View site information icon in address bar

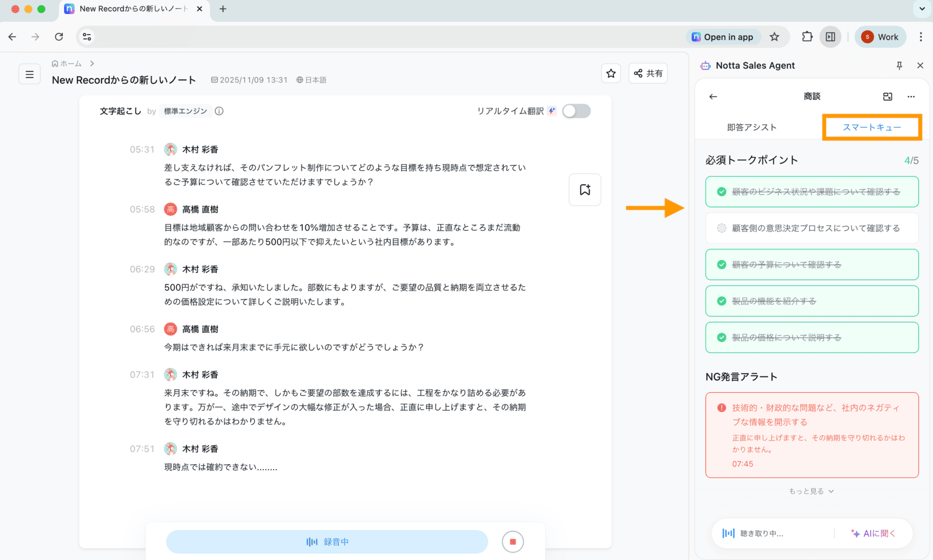tap(87, 37)
